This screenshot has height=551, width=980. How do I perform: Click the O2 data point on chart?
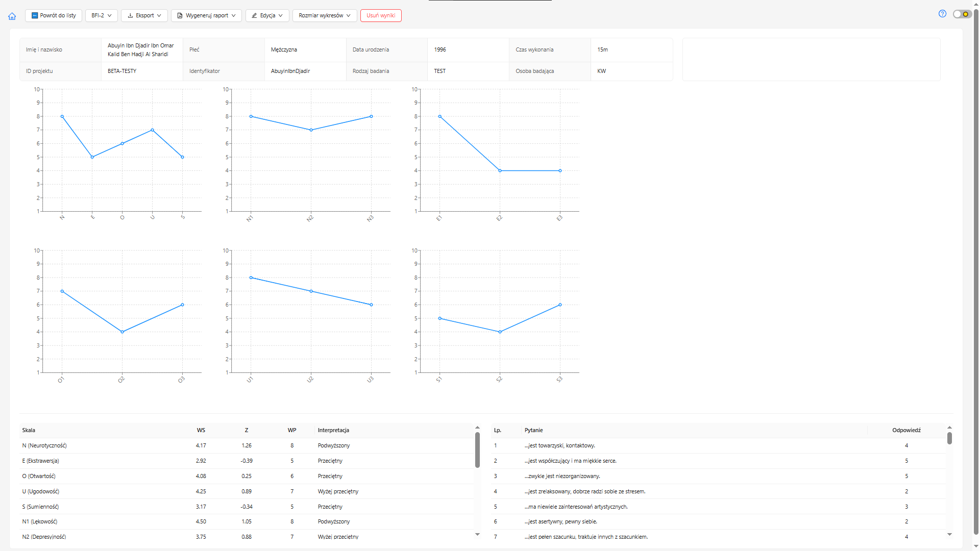(x=122, y=332)
